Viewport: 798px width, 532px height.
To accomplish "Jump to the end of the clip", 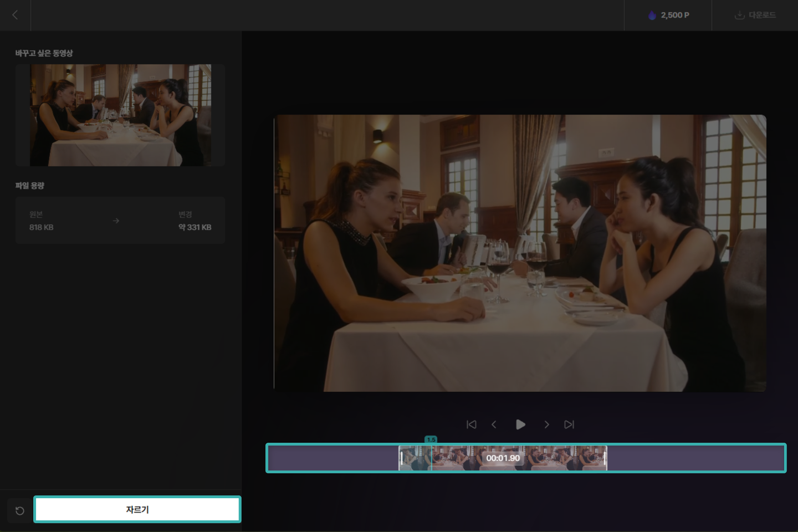I will point(569,424).
